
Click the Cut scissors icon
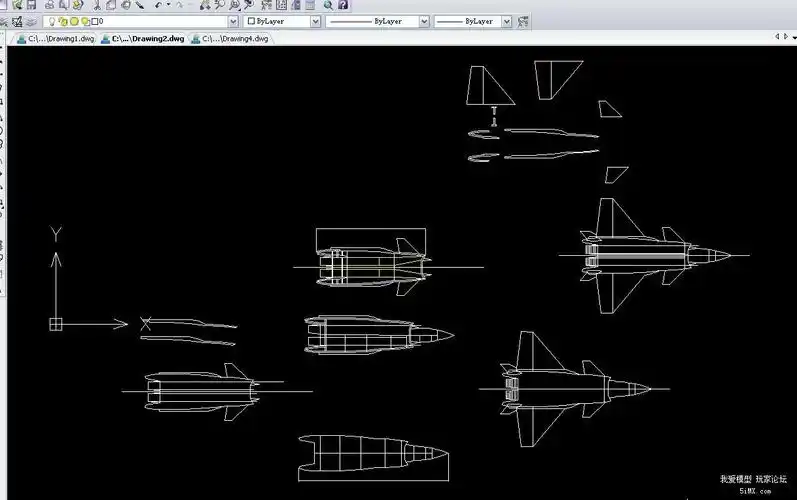coord(97,5)
